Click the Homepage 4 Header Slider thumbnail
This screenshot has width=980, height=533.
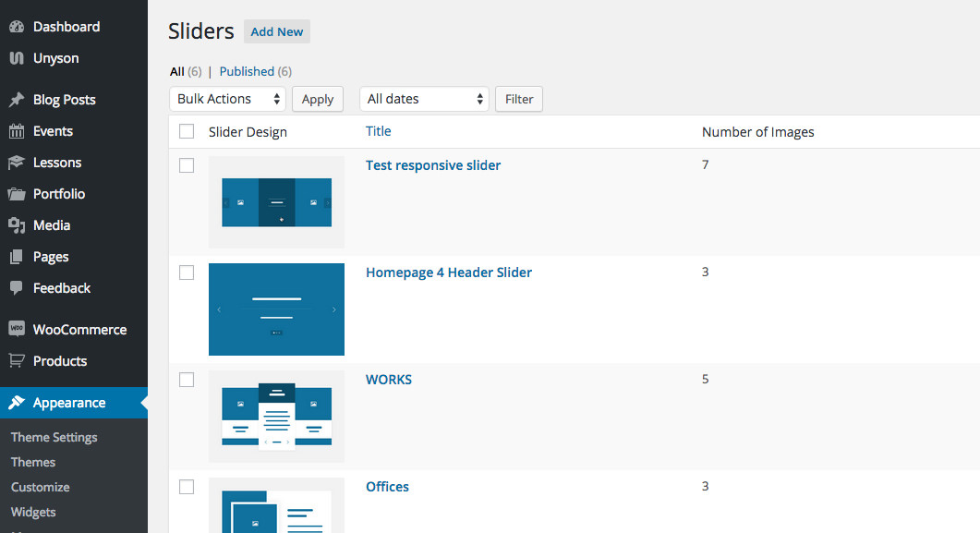(x=276, y=309)
